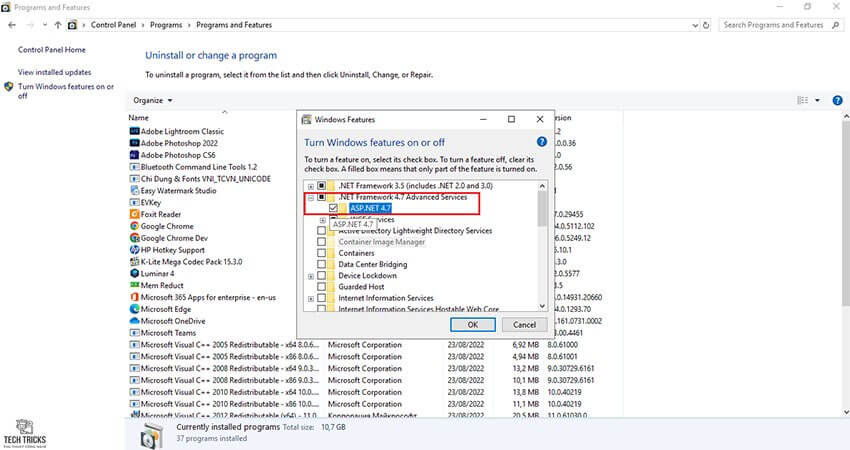Cancel the Windows Features dialog

[524, 325]
